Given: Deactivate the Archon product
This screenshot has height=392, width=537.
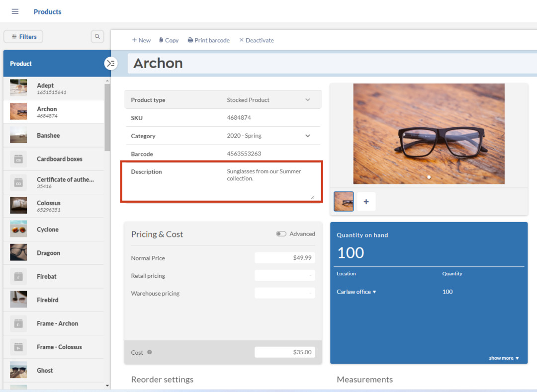Looking at the screenshot, I should coord(256,40).
